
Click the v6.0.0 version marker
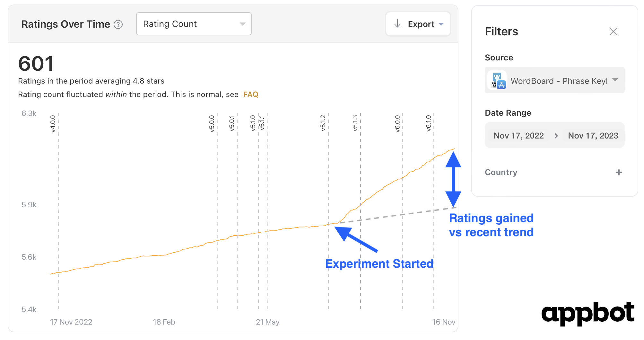[x=397, y=124]
